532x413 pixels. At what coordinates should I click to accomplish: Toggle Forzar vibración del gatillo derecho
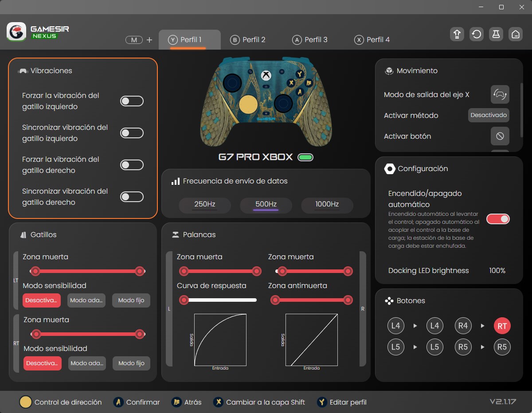(x=132, y=165)
